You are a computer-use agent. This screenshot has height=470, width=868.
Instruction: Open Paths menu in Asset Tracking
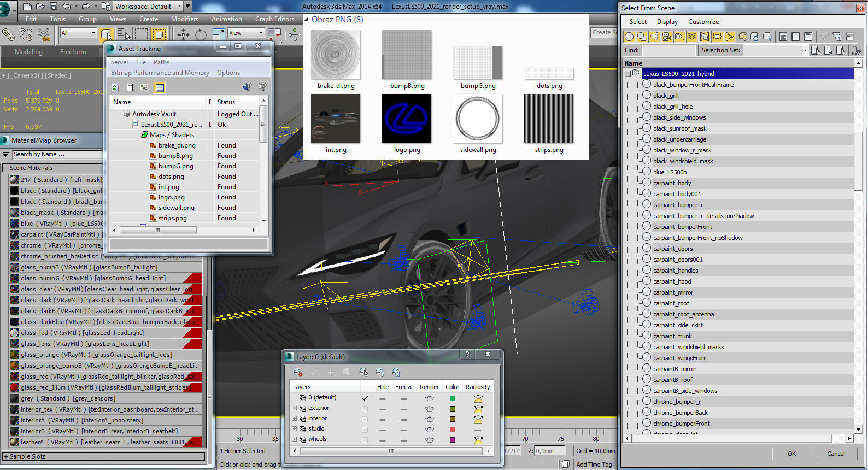click(161, 62)
